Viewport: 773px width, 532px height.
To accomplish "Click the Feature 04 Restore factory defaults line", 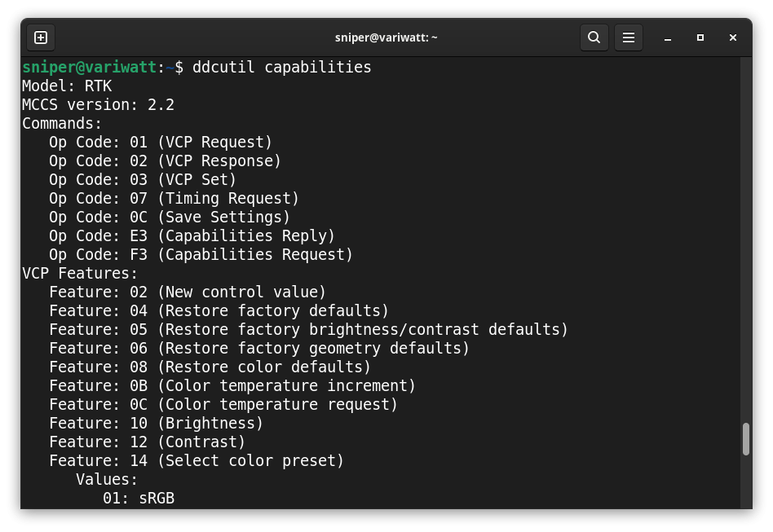I will (219, 310).
